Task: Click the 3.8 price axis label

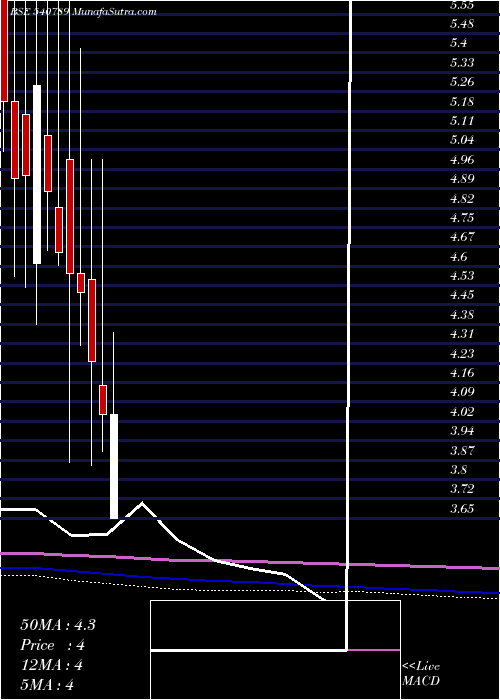Action: tap(459, 470)
